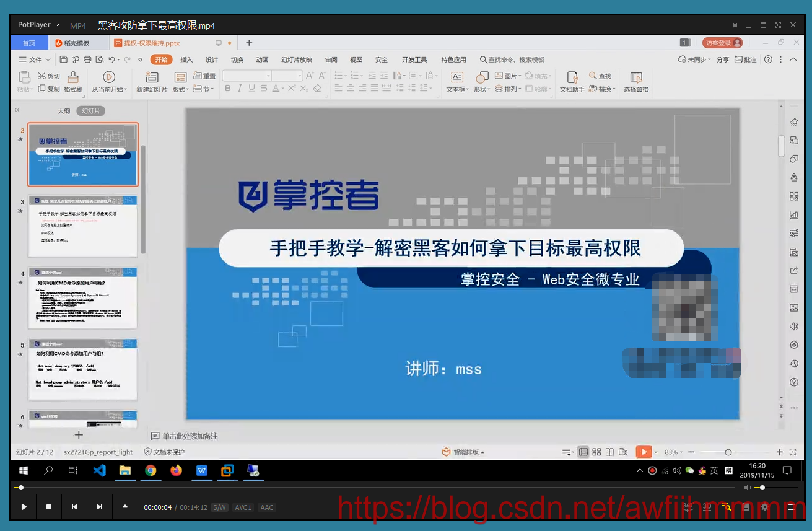Open the 节 section dropdown
The width and height of the screenshot is (812, 531).
[204, 89]
